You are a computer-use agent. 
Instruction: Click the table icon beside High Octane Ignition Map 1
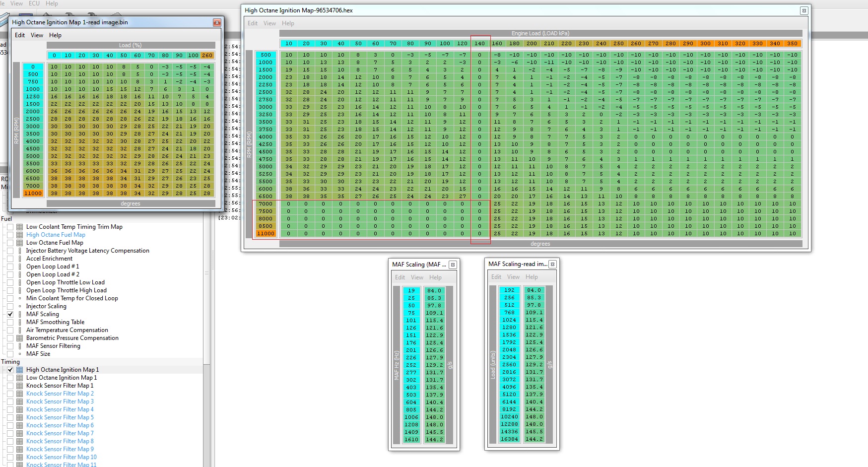pos(20,370)
